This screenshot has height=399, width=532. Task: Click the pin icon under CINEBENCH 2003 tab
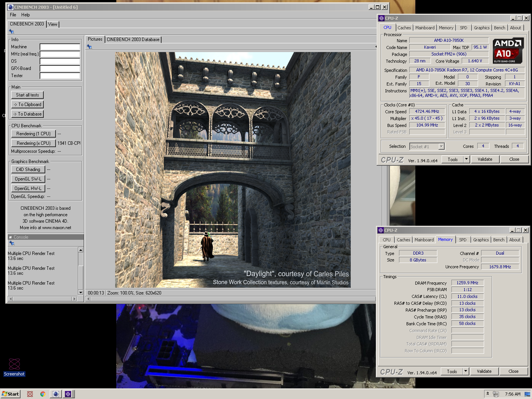[x=11, y=32]
